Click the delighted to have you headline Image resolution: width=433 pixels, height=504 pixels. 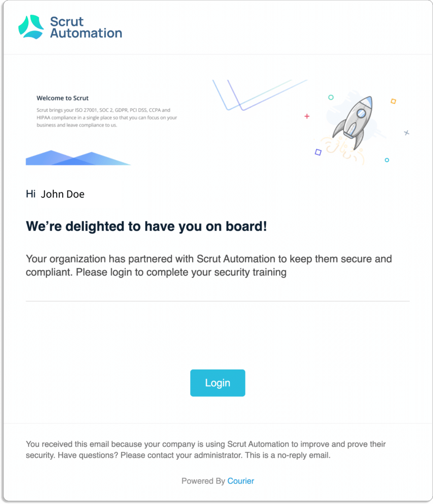click(146, 226)
